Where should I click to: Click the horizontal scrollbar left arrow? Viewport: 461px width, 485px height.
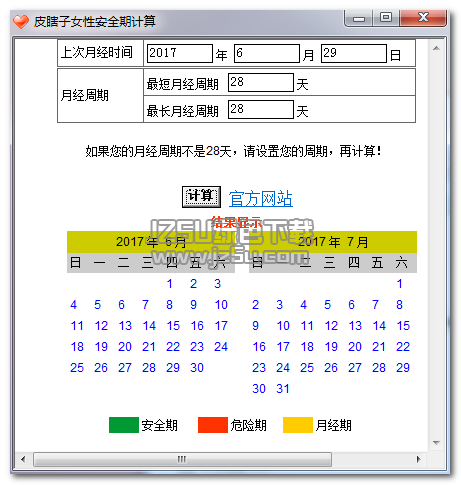pos(23,459)
